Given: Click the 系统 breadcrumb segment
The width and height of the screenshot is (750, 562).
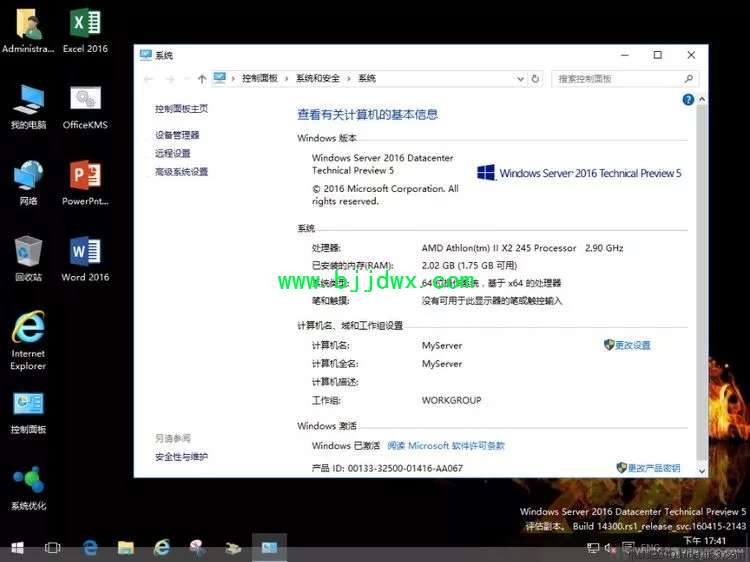Looking at the screenshot, I should pos(367,78).
